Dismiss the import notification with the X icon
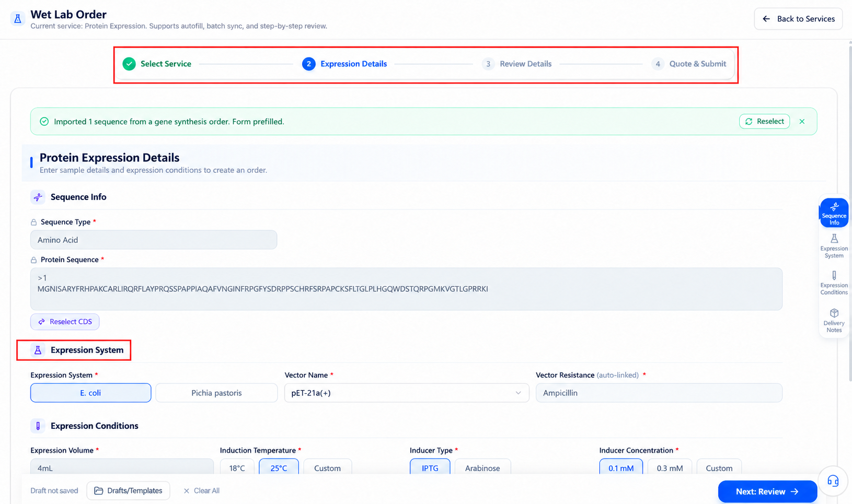Image resolution: width=852 pixels, height=504 pixels. tap(802, 122)
